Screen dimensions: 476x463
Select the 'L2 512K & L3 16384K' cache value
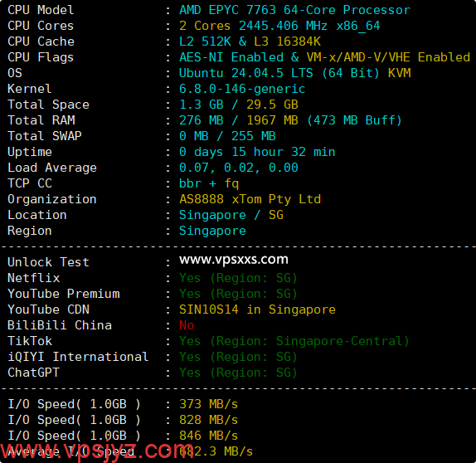250,41
